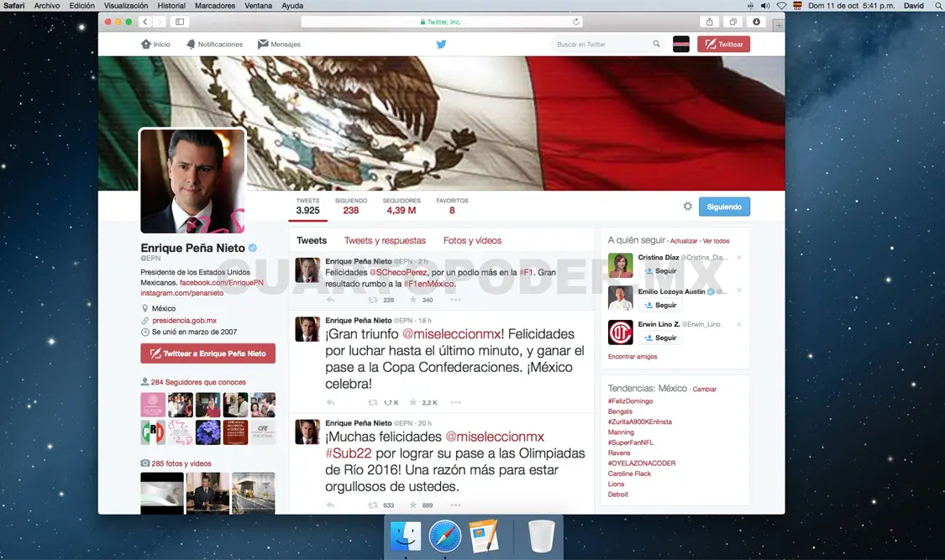Viewport: 945px width, 560px height.
Task: Dismiss Erwin Lino Z. suggestion
Action: point(739,325)
